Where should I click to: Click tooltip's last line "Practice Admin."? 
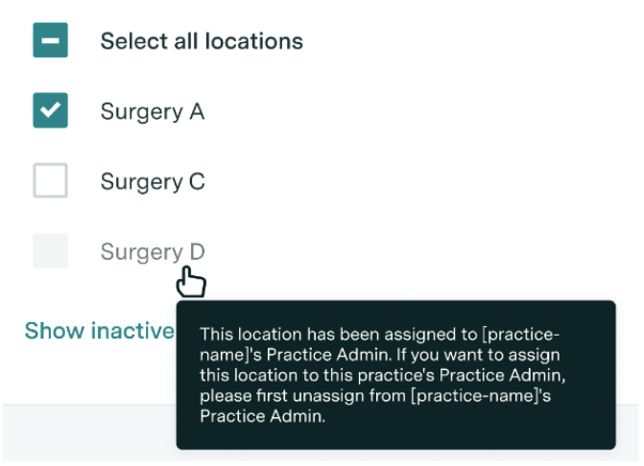point(262,417)
